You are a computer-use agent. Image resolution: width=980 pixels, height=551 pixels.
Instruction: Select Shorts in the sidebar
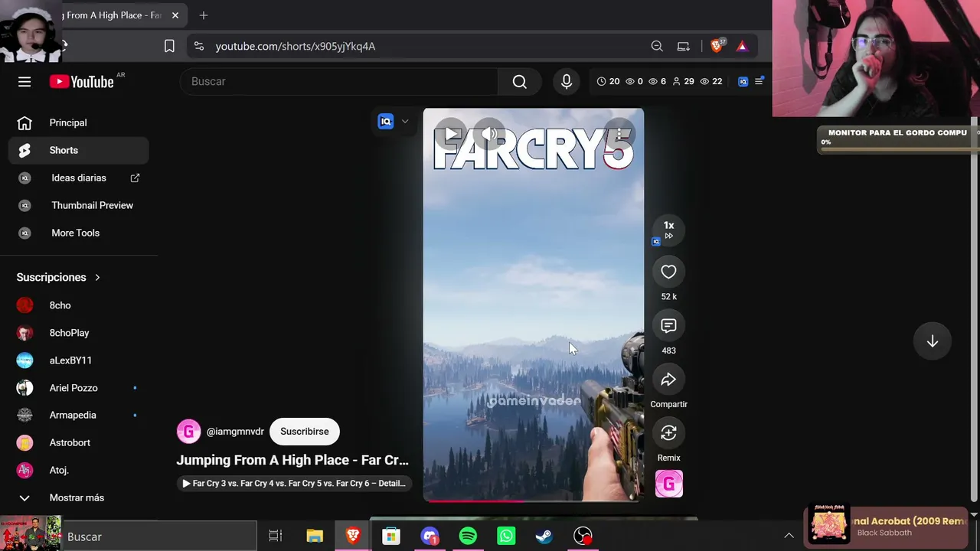[x=79, y=150]
